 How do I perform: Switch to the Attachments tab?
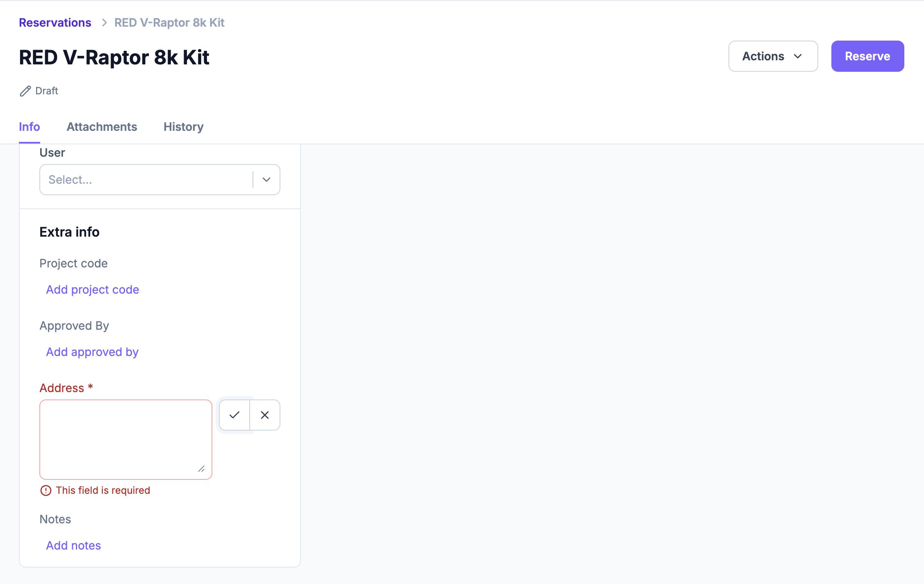102,127
